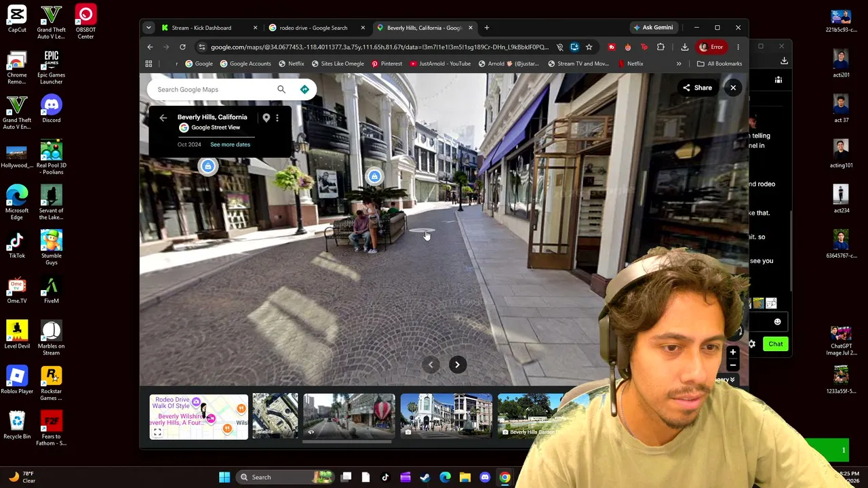This screenshot has width=868, height=488.
Task: Open Steam from the taskbar
Action: pos(425,477)
